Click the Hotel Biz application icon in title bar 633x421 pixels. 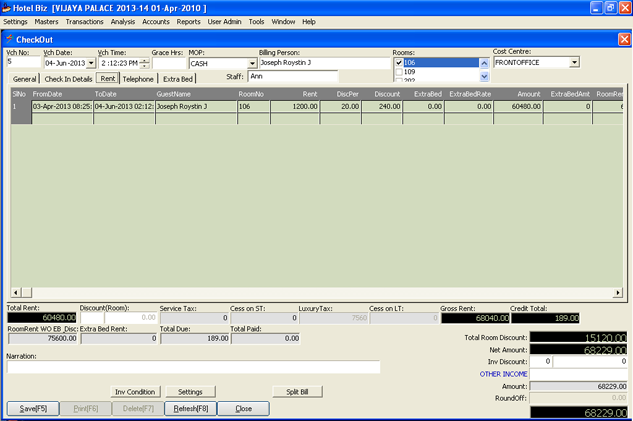[6, 8]
